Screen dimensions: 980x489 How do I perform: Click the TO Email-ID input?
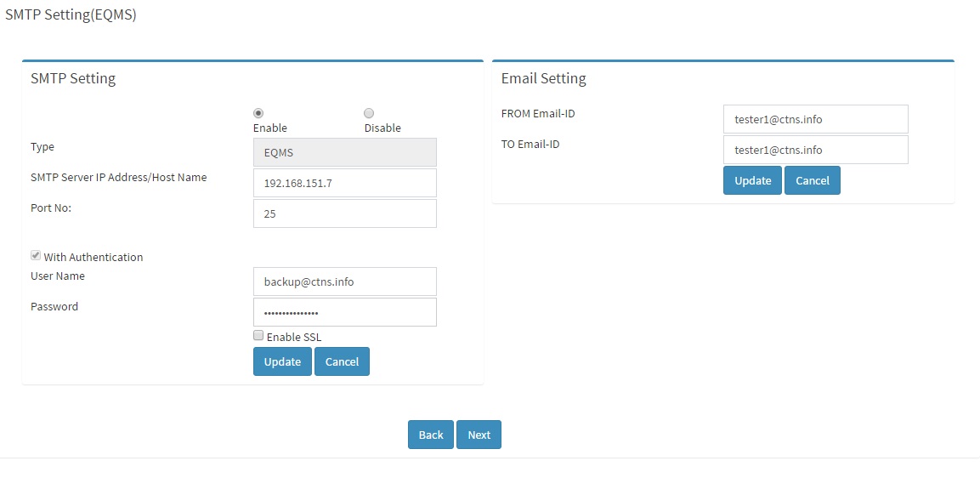pyautogui.click(x=816, y=150)
